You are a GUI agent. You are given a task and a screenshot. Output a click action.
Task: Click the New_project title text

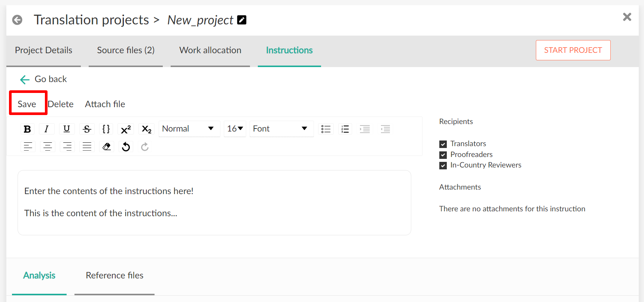(x=200, y=20)
